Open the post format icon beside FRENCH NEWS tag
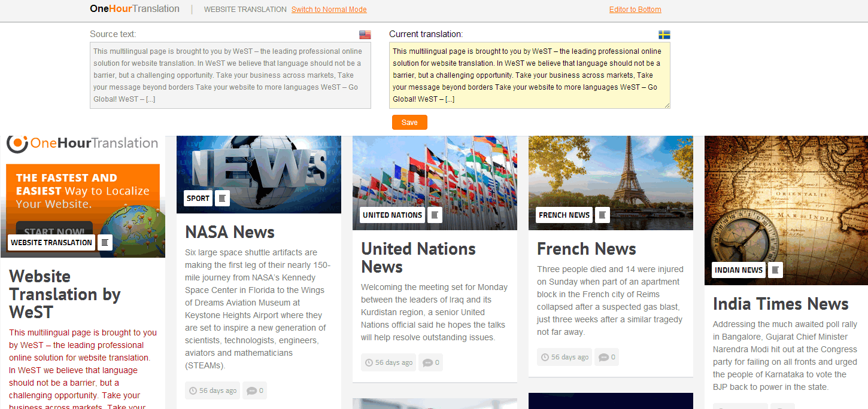The width and height of the screenshot is (868, 409). tap(602, 215)
